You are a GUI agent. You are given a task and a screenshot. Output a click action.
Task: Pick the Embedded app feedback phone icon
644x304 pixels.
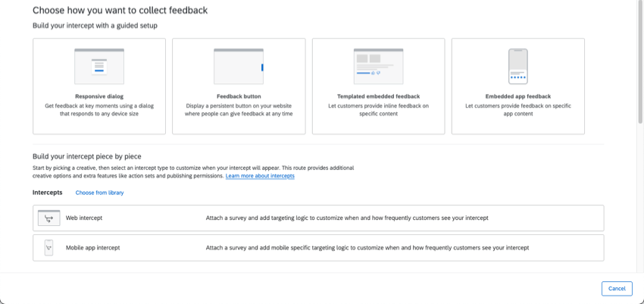tap(518, 66)
